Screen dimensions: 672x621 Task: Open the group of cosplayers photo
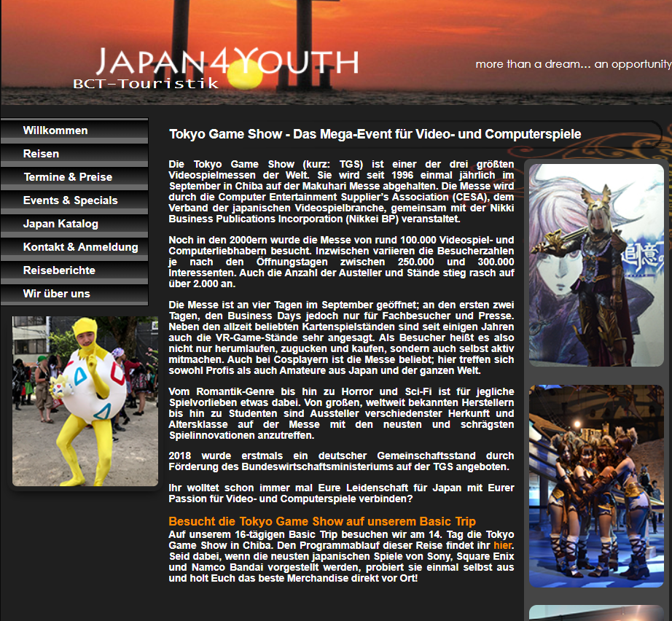[595, 485]
